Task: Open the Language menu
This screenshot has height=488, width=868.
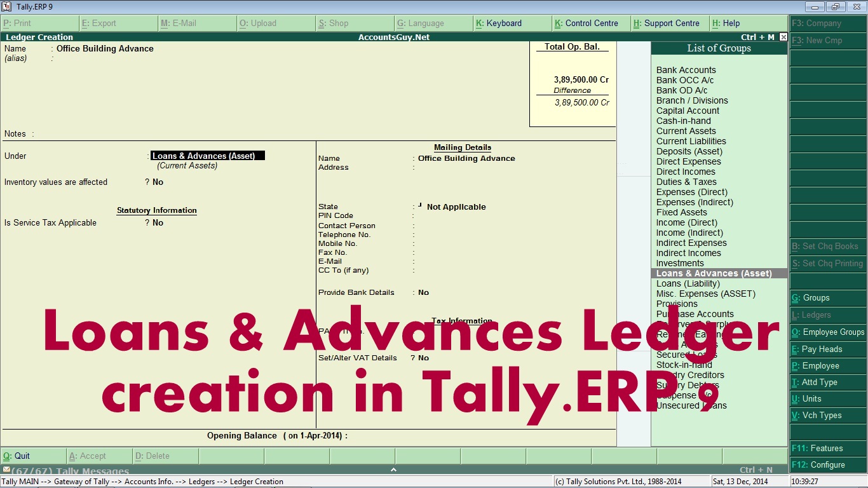Action: pos(434,24)
